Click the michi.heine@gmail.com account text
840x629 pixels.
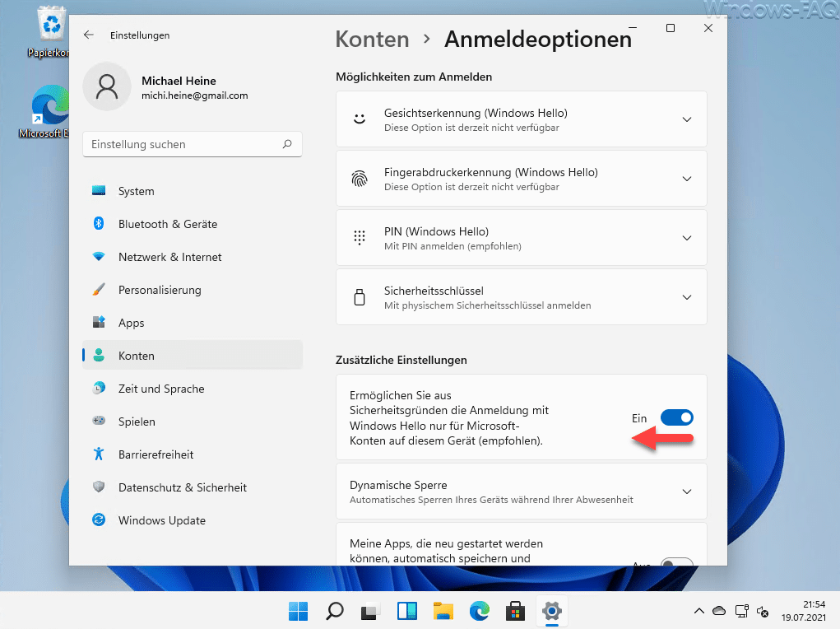click(194, 96)
